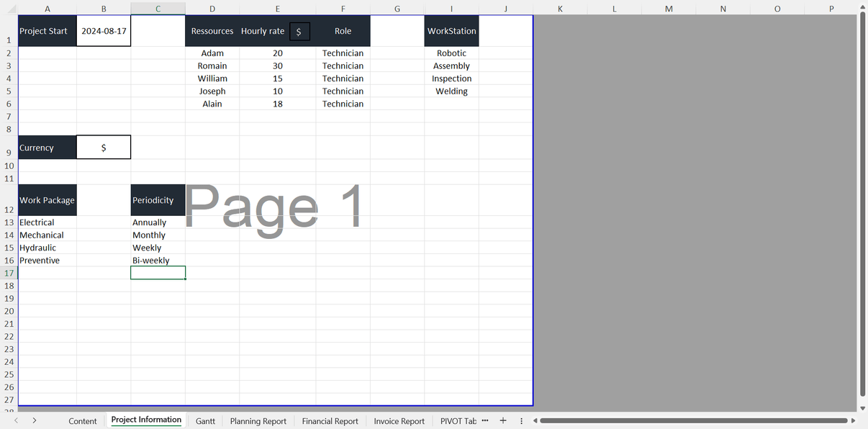
Task: Click the Electrical work package cell
Action: (x=47, y=222)
